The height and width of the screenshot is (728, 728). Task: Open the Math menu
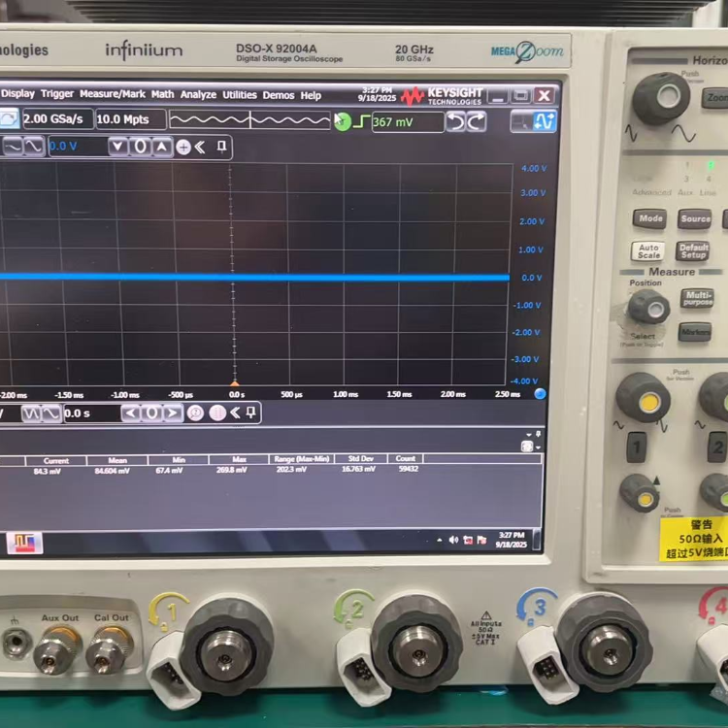tap(162, 94)
